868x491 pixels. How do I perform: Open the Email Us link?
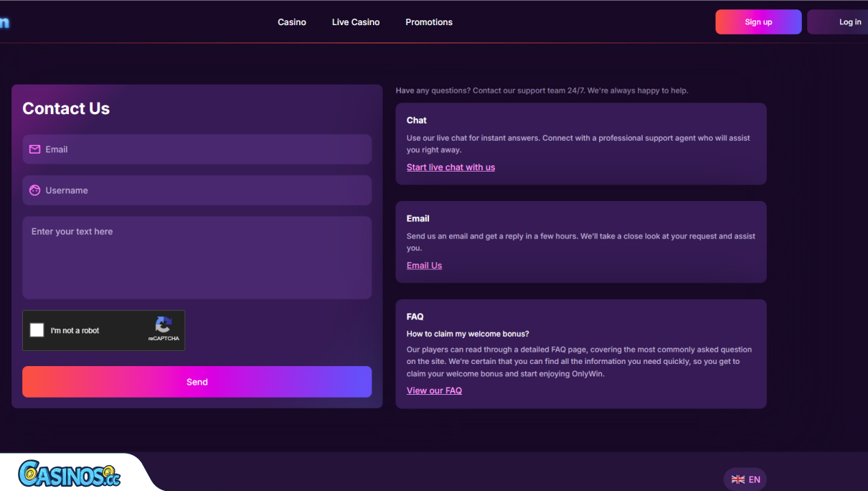click(x=424, y=266)
